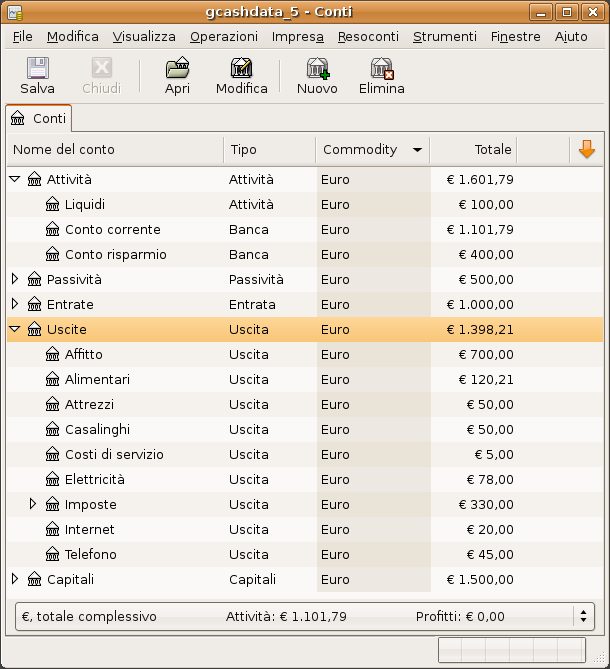
Task: Click the window resize grip corner
Action: (x=600, y=657)
